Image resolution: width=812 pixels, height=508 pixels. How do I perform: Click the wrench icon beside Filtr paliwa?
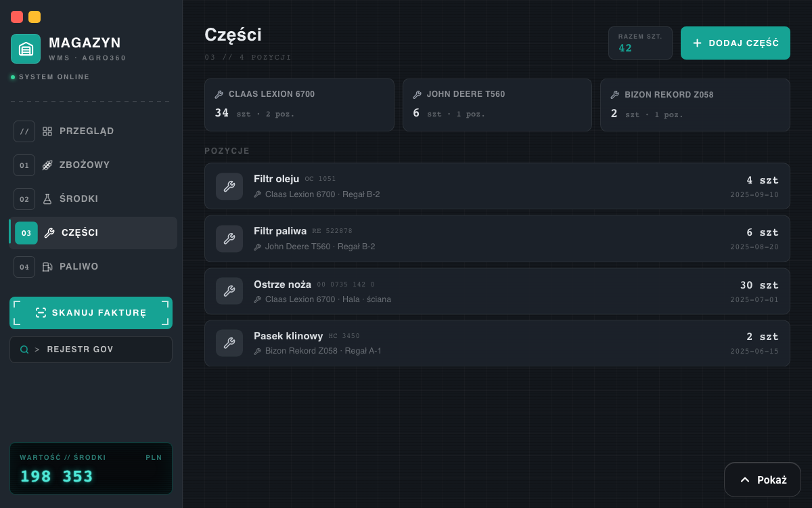click(229, 238)
